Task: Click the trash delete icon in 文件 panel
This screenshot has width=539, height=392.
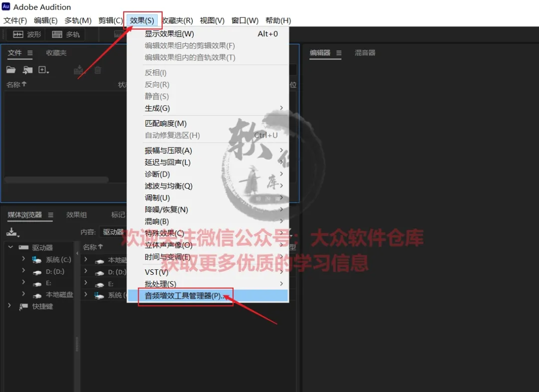Action: coord(98,70)
